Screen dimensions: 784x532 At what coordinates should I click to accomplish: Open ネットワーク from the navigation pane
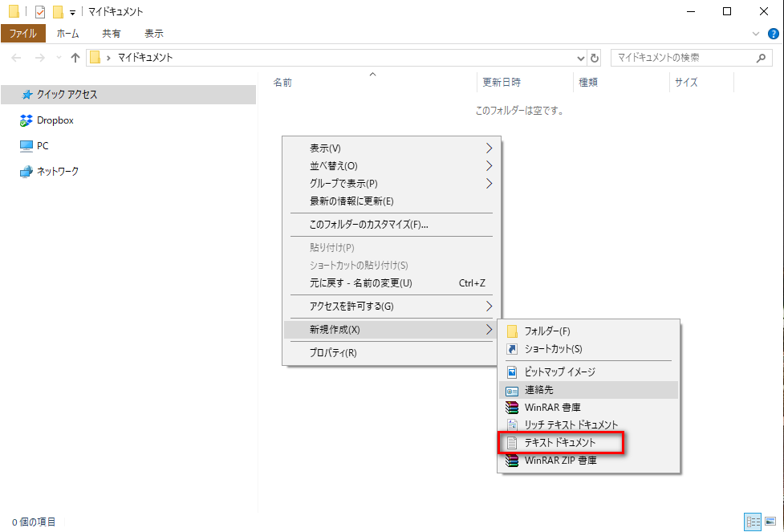56,171
